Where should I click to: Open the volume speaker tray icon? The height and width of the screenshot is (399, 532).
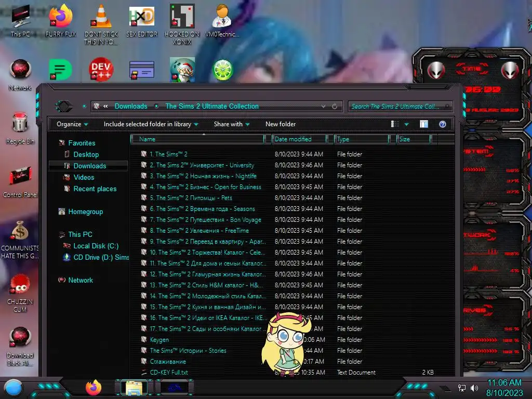[x=474, y=388]
